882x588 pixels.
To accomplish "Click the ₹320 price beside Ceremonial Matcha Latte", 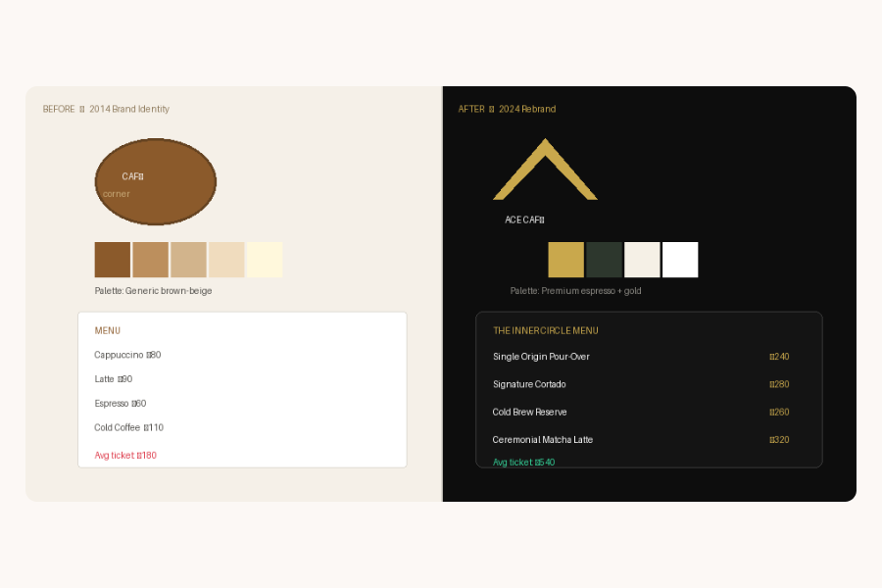I will 779,439.
